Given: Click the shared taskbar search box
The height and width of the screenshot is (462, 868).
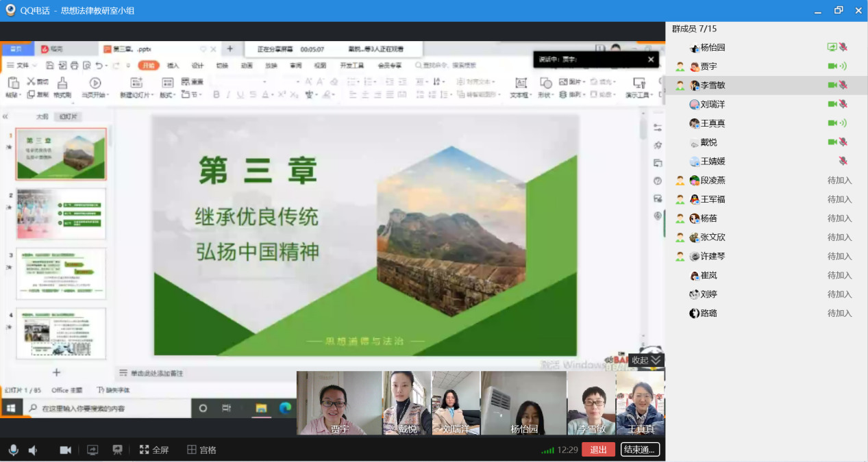Looking at the screenshot, I should [108, 408].
